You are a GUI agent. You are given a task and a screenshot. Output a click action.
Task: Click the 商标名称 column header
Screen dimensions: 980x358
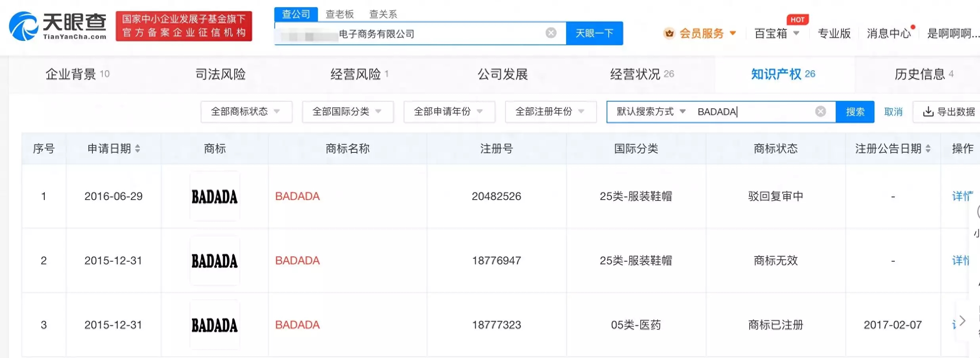pyautogui.click(x=348, y=148)
